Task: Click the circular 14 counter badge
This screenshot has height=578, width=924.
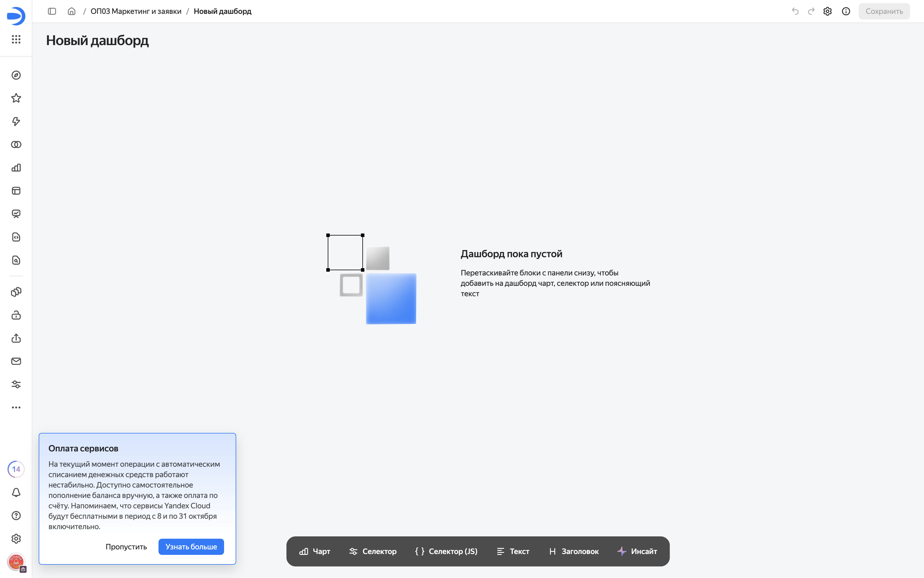Action: [x=16, y=469]
